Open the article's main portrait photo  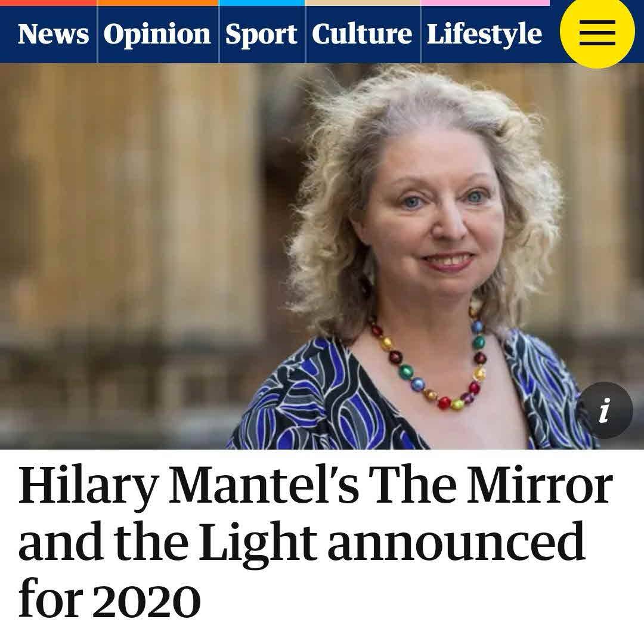(x=322, y=256)
